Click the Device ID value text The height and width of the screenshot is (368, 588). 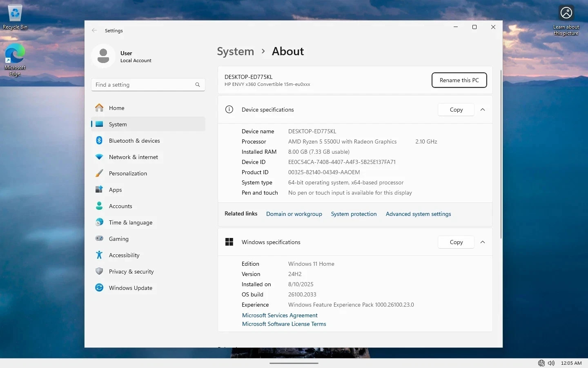point(342,162)
